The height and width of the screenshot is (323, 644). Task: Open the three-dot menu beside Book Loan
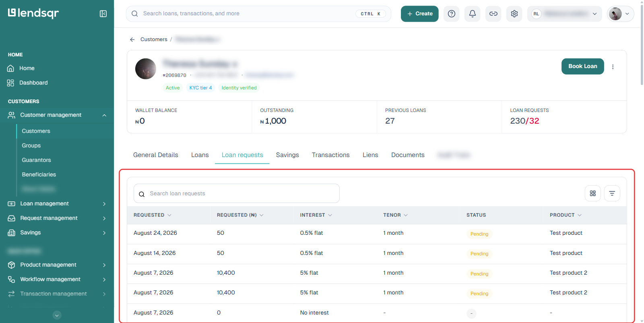[x=613, y=67]
